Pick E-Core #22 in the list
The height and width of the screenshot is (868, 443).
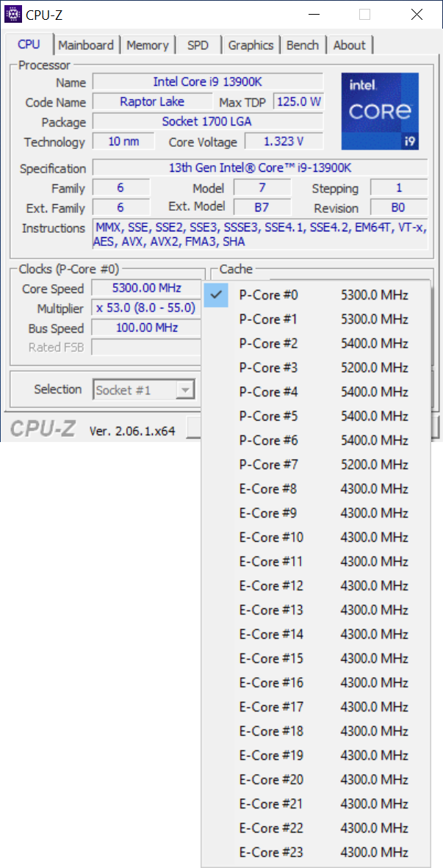[x=316, y=828]
